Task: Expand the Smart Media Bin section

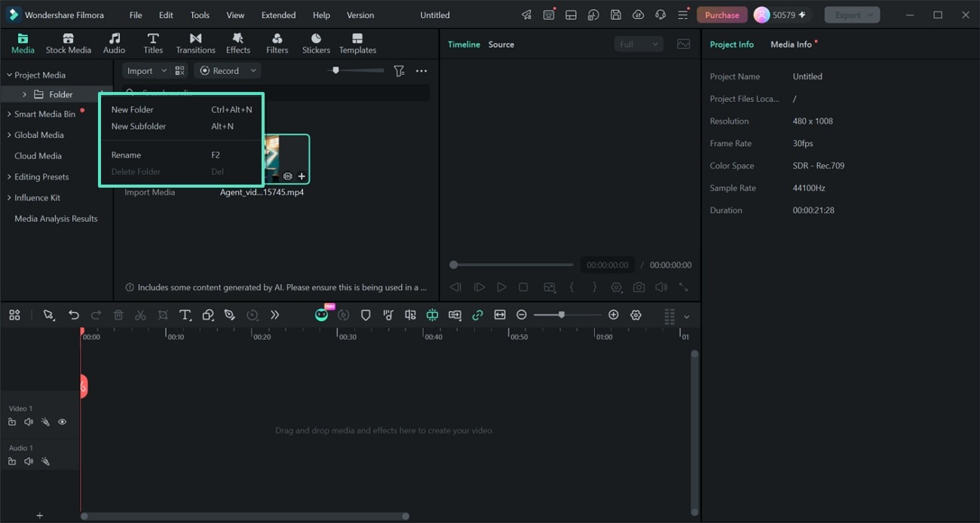Action: [x=9, y=115]
